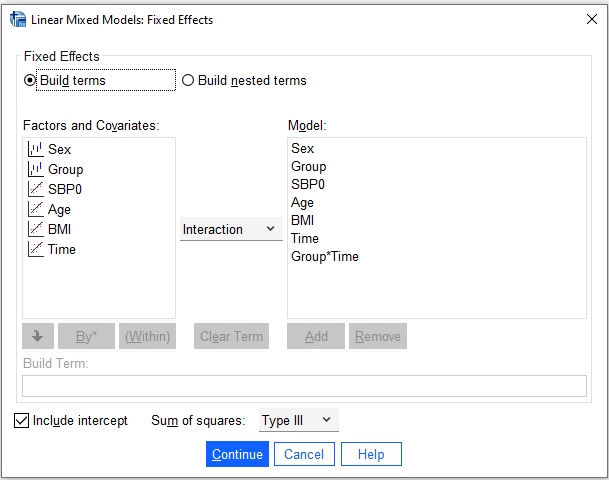The image size is (609, 480).
Task: Toggle the Include intercept checkbox
Action: click(x=22, y=421)
